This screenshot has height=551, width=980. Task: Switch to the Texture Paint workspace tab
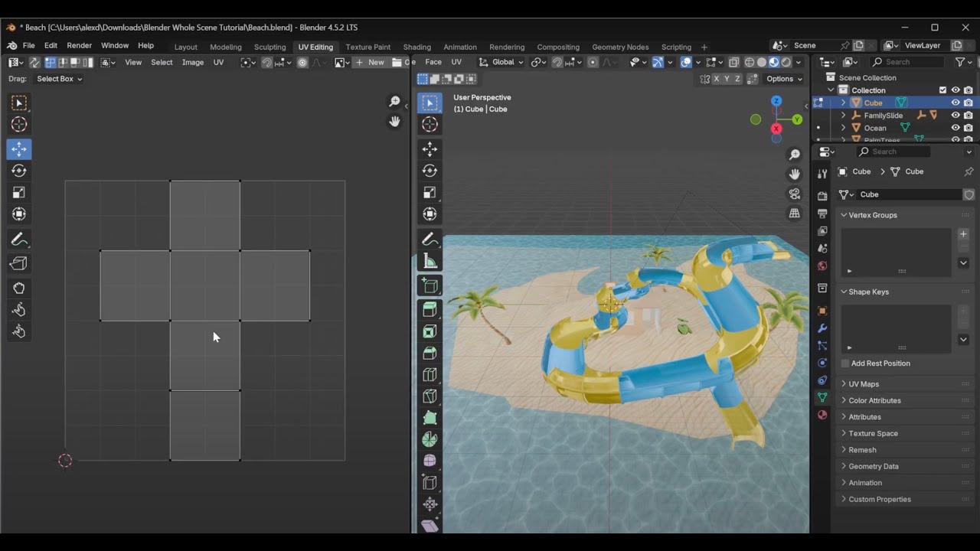(367, 47)
